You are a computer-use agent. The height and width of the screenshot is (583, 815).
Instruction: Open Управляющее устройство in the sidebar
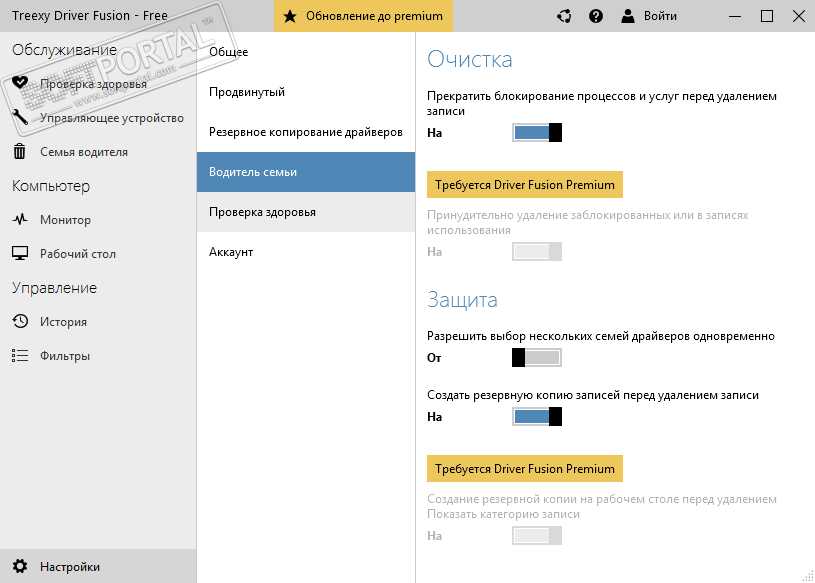coord(112,118)
